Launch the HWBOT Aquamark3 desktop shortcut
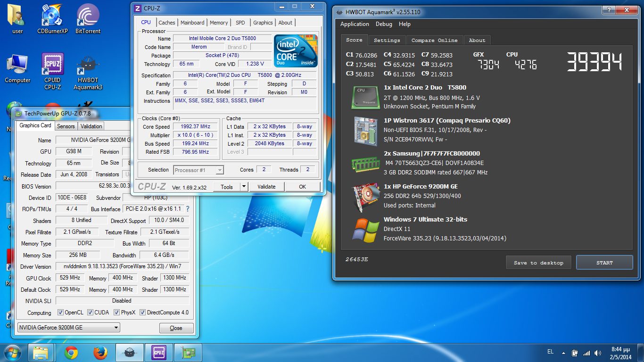Viewport: 644px width, 362px height. click(x=88, y=72)
